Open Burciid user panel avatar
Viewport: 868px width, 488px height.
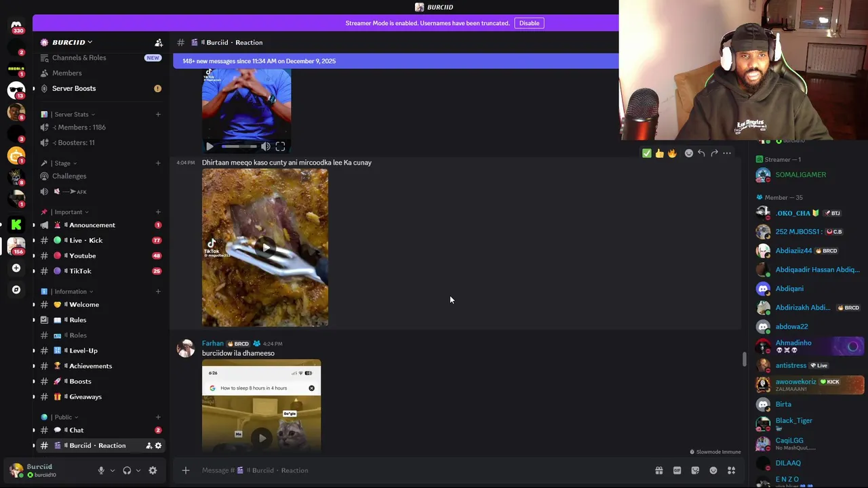pyautogui.click(x=16, y=470)
